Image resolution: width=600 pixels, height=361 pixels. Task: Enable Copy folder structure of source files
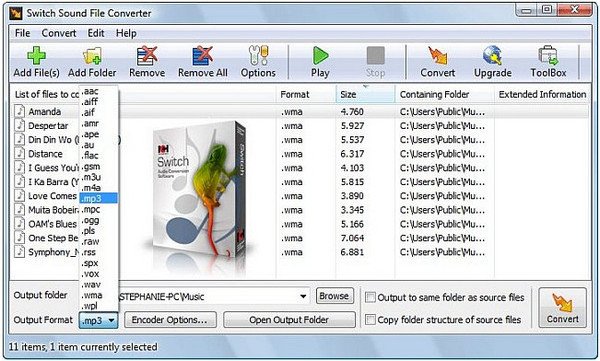pos(370,320)
